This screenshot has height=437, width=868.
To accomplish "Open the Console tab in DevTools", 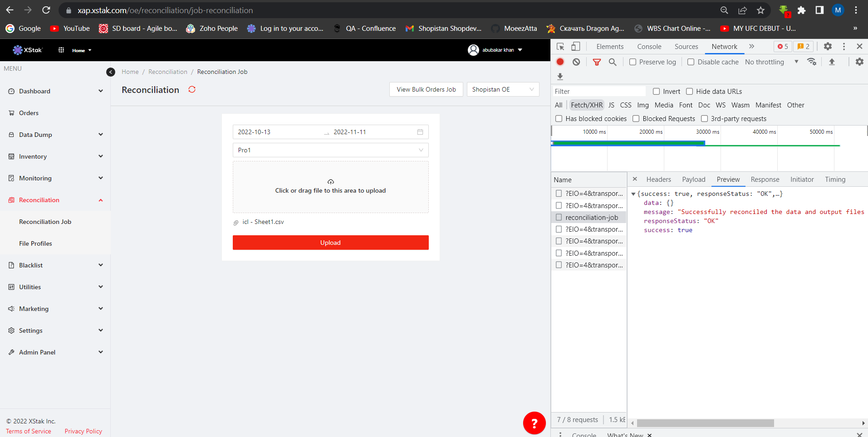I will [x=649, y=46].
